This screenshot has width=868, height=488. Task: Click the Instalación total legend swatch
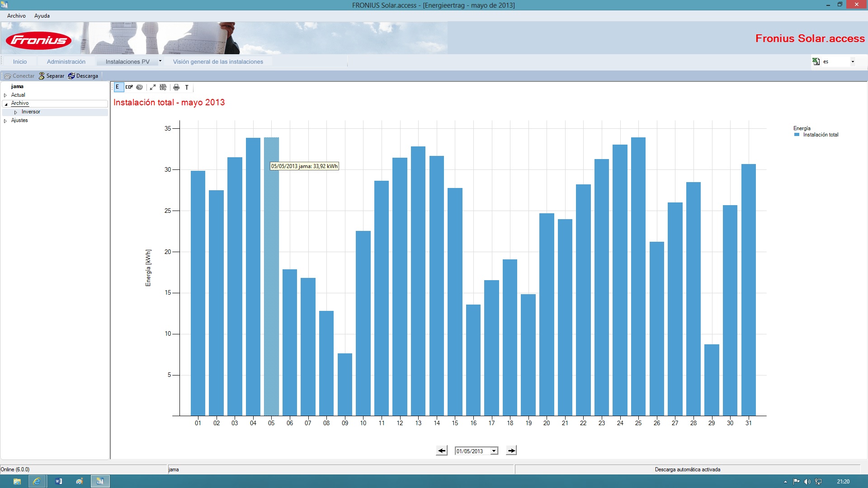pos(797,135)
